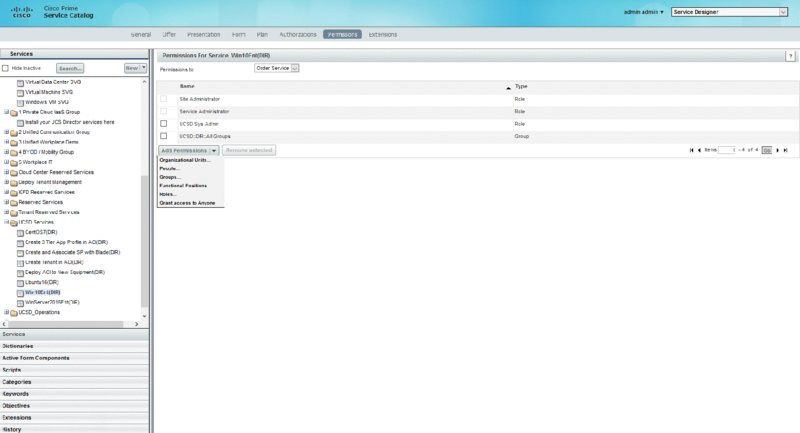
Task: Choose Functional Positions from the menu
Action: click(183, 186)
